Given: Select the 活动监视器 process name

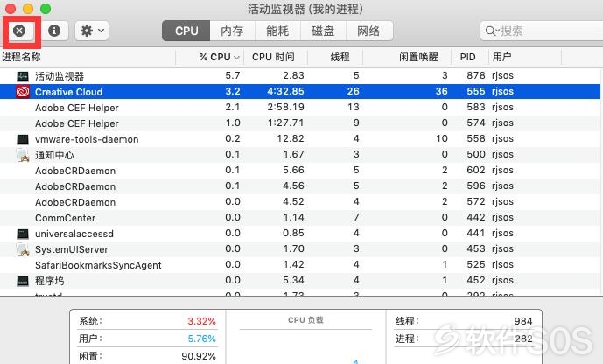Looking at the screenshot, I should point(60,76).
